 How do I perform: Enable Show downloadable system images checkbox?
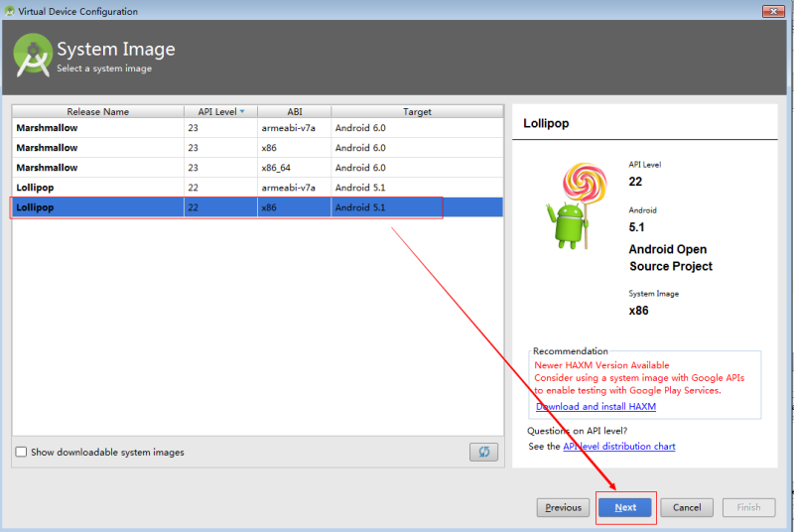pyautogui.click(x=21, y=452)
